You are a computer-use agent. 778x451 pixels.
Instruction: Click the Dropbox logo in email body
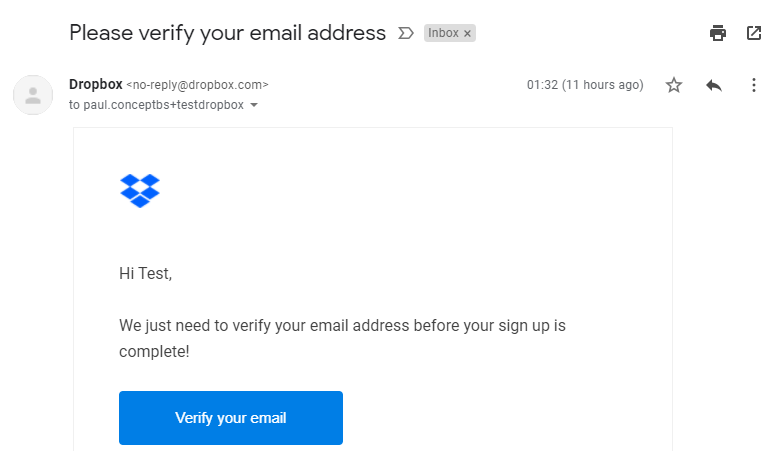click(x=140, y=190)
